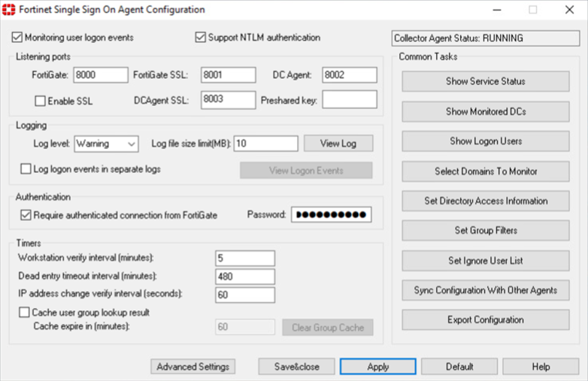Image resolution: width=588 pixels, height=381 pixels.
Task: Click the FortiGate port field 8000
Action: click(x=101, y=75)
